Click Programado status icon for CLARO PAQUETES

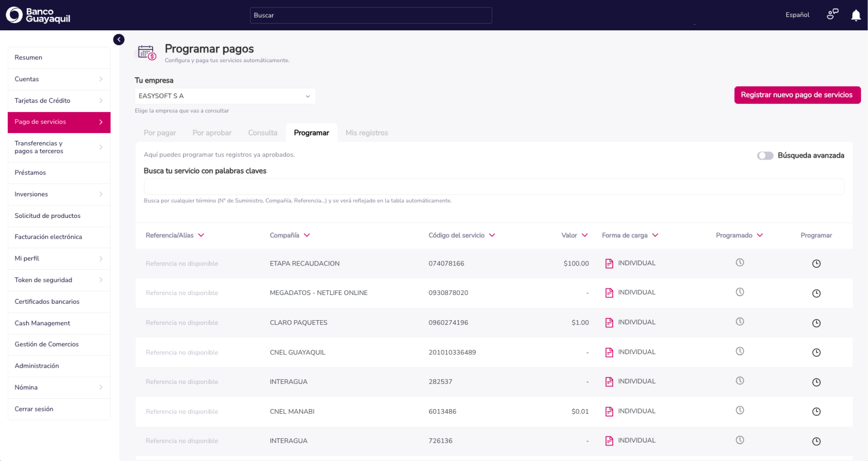(740, 321)
